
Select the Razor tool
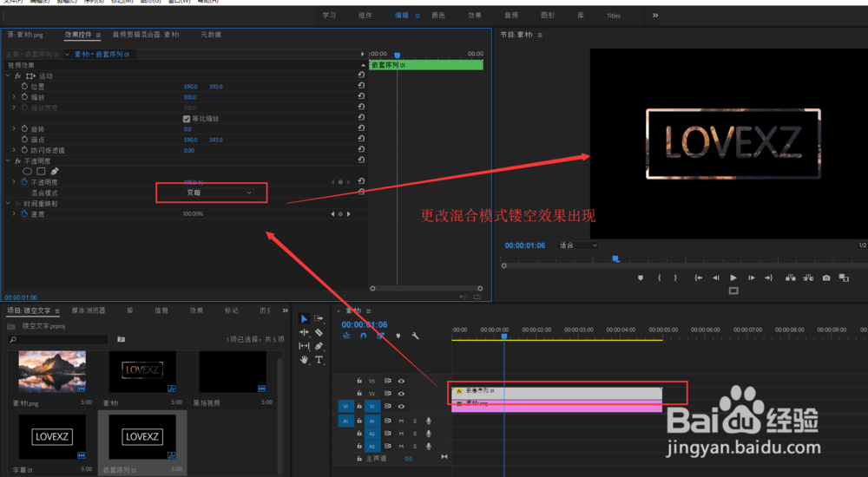tap(319, 332)
